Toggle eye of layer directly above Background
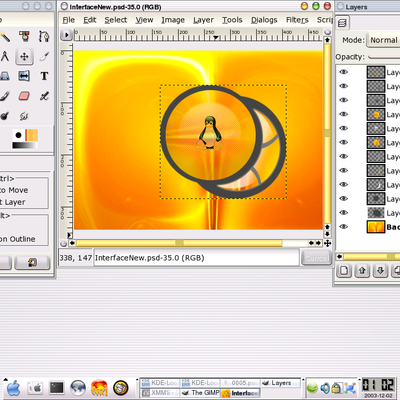400x400 pixels. click(343, 213)
